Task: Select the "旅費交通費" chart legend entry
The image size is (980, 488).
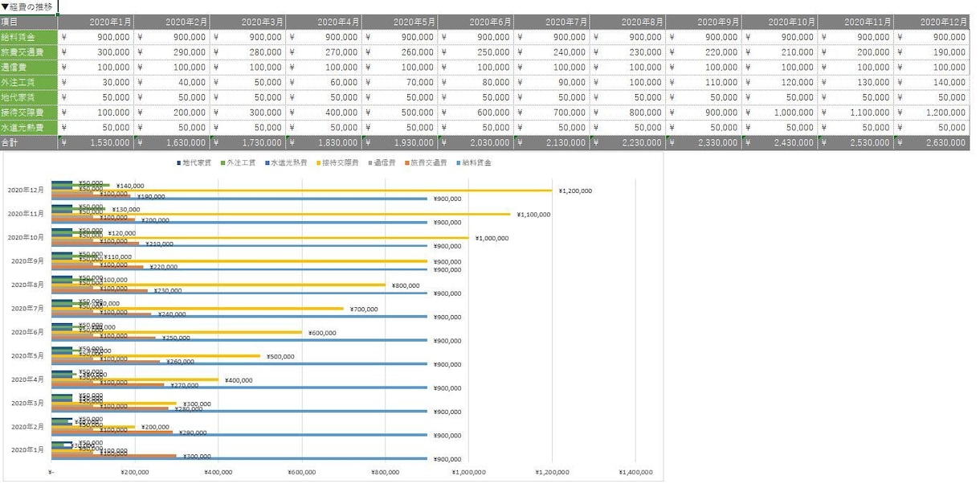Action: coord(425,163)
